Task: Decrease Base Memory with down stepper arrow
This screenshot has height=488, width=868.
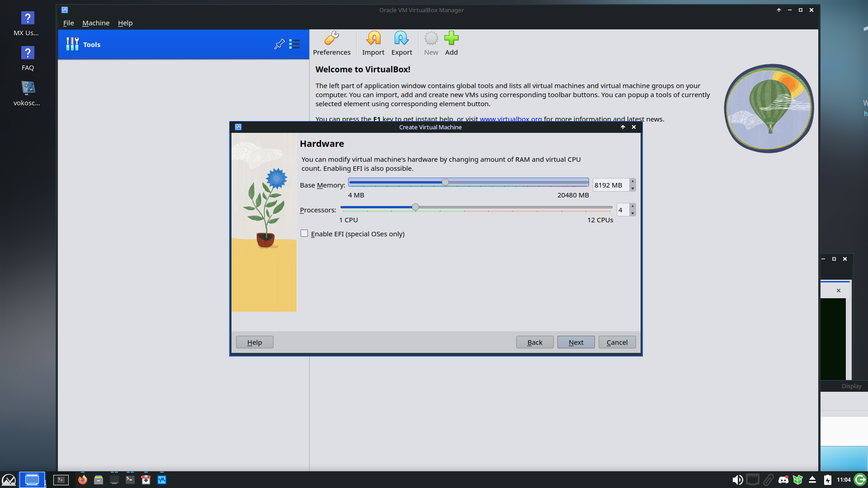Action: pyautogui.click(x=632, y=188)
